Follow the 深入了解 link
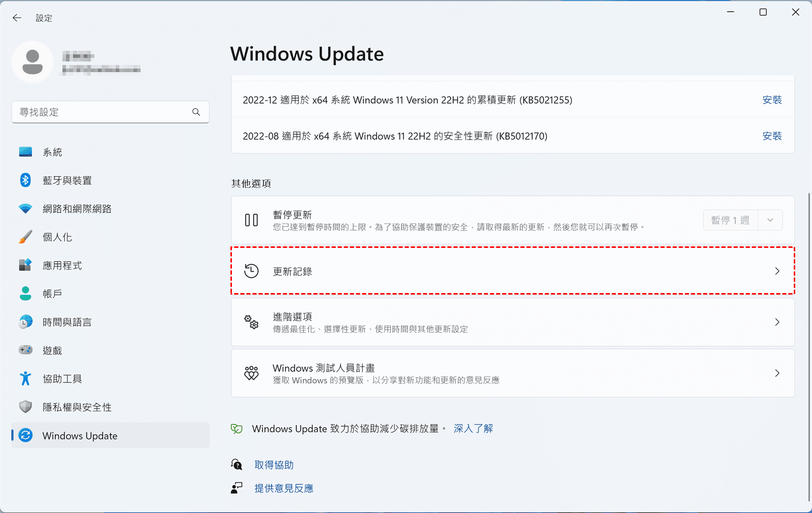Image resolution: width=812 pixels, height=513 pixels. pyautogui.click(x=473, y=429)
